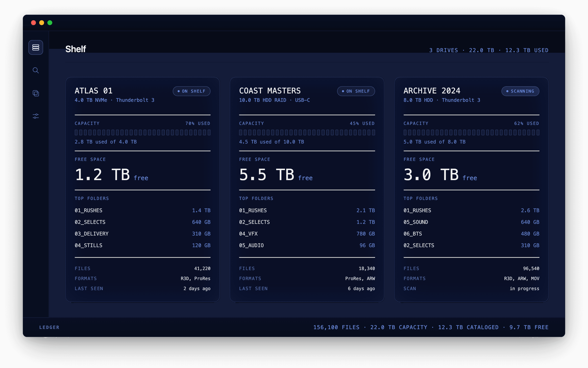Screen dimensions: 588x368
Task: Open the search icon in sidebar
Action: 36,70
